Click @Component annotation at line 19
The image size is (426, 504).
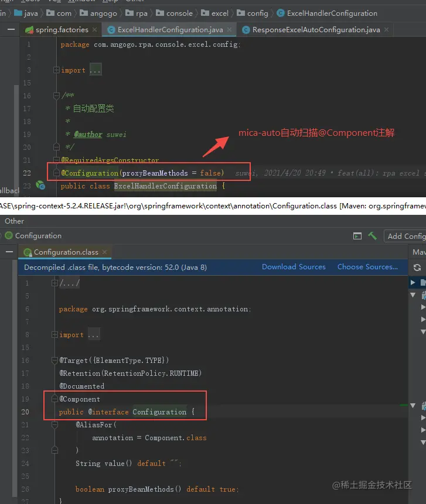(x=80, y=399)
